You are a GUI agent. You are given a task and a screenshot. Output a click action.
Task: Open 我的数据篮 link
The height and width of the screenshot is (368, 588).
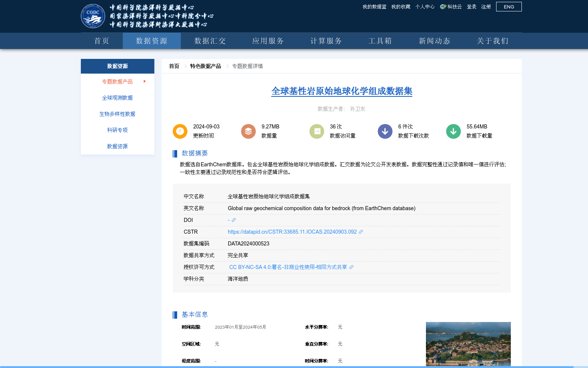click(x=374, y=7)
